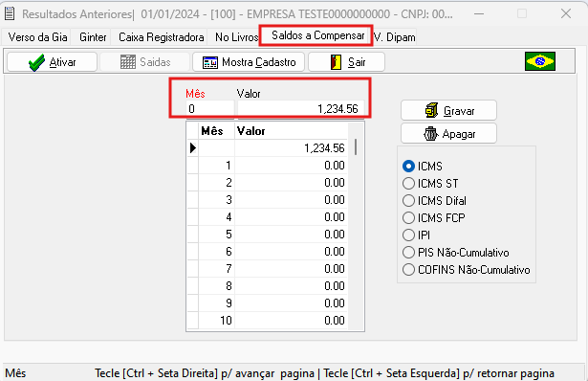Image resolution: width=588 pixels, height=381 pixels.
Task: Focus the Valor input field showing 1,234.56
Action: coord(301,109)
